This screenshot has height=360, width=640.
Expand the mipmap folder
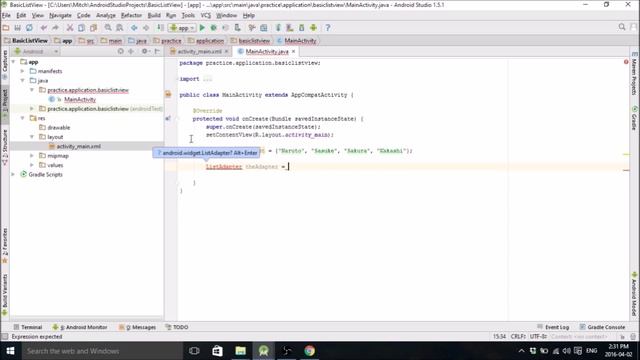pos(32,156)
